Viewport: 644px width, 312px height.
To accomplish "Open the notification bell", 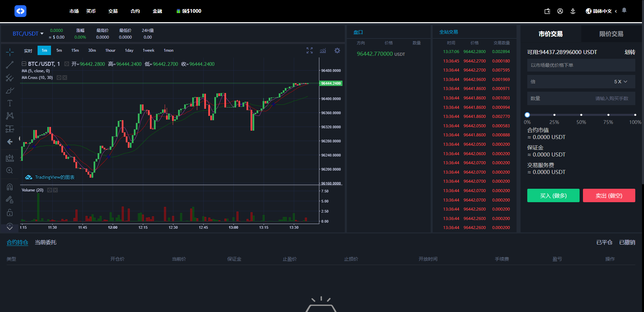I will [x=624, y=10].
